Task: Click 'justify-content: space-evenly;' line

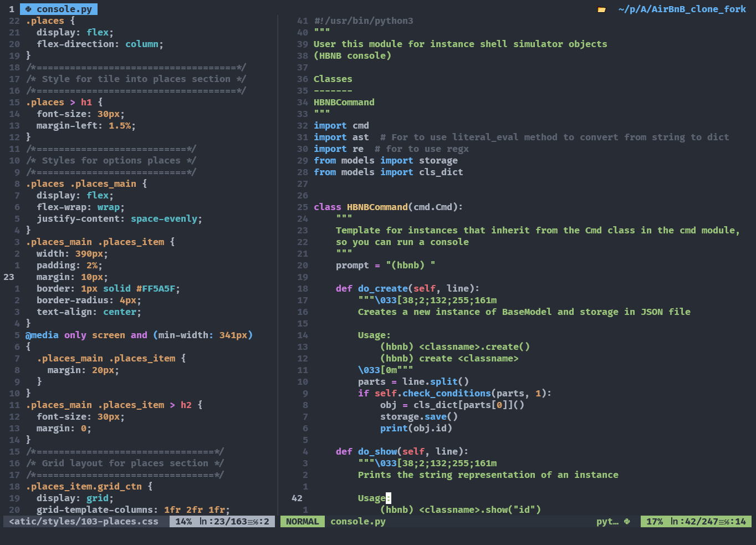Action: point(119,219)
